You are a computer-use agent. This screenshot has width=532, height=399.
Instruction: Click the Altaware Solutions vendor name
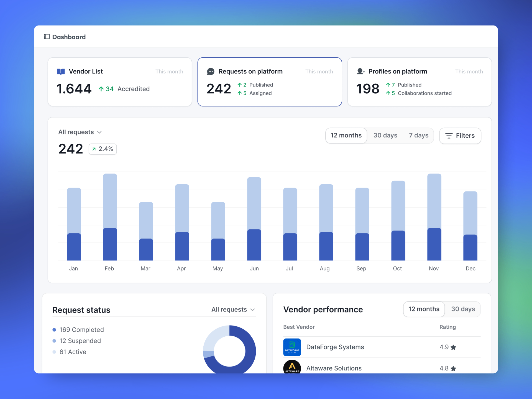pyautogui.click(x=334, y=368)
